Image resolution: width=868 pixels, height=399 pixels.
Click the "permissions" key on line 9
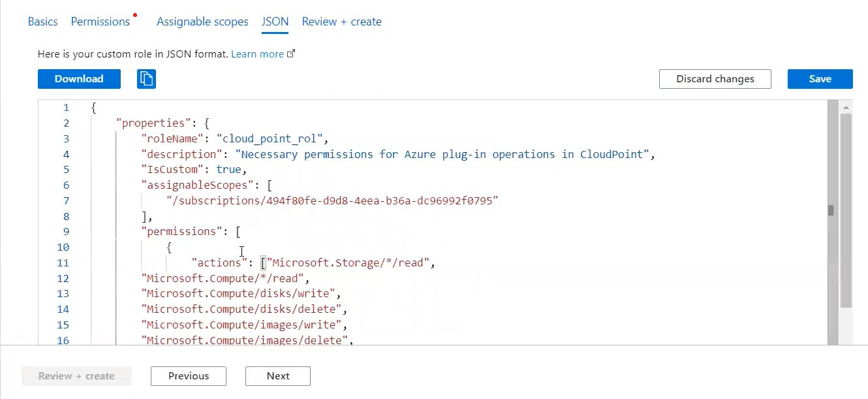(182, 232)
